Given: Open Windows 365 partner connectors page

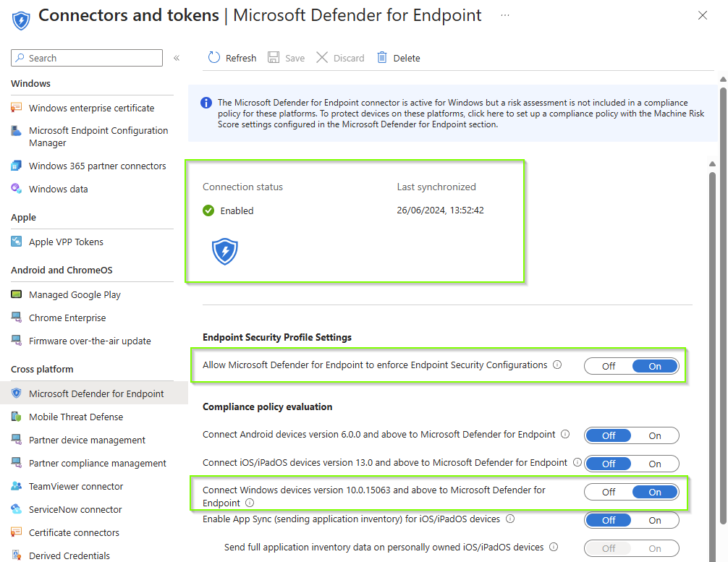Looking at the screenshot, I should point(97,166).
